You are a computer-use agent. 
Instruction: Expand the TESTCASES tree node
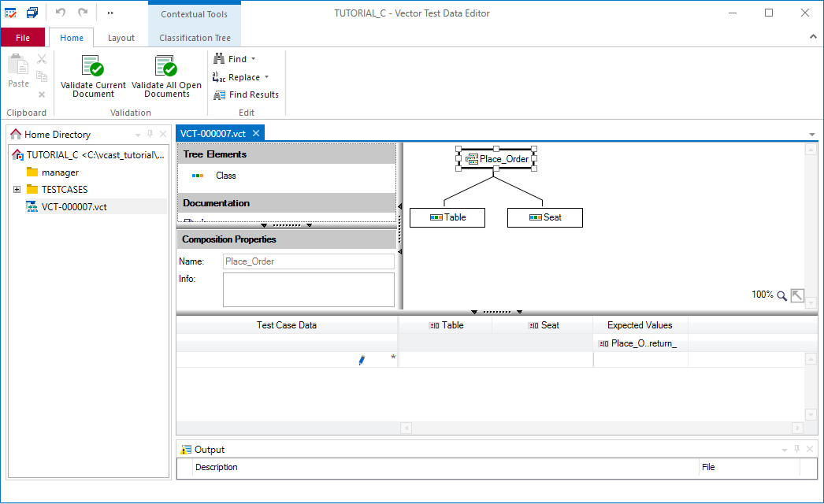pyautogui.click(x=17, y=189)
